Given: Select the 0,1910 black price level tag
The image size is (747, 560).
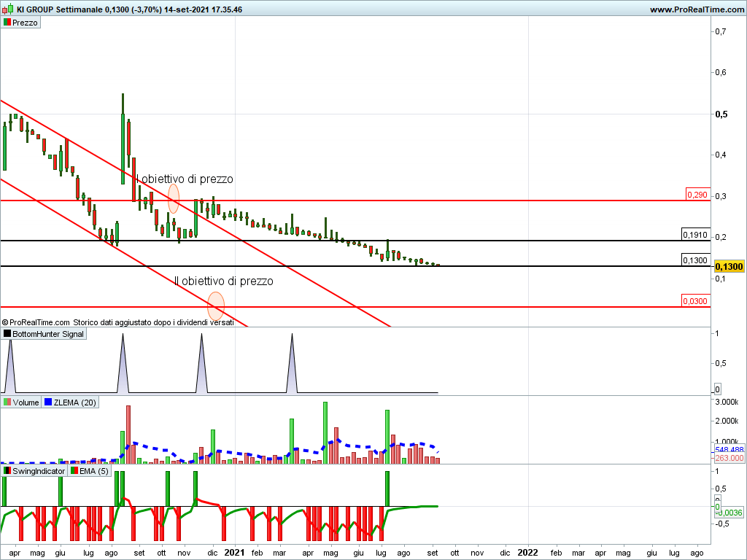Looking at the screenshot, I should [x=694, y=235].
